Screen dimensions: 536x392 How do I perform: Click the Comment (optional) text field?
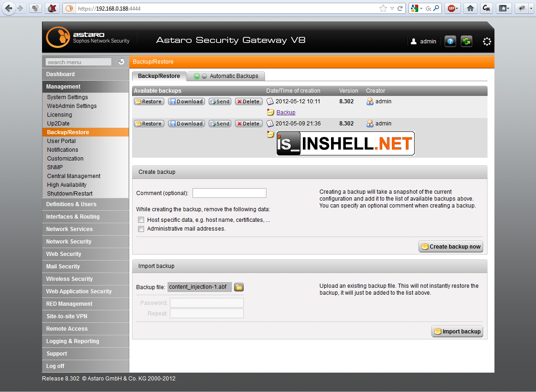coord(229,193)
